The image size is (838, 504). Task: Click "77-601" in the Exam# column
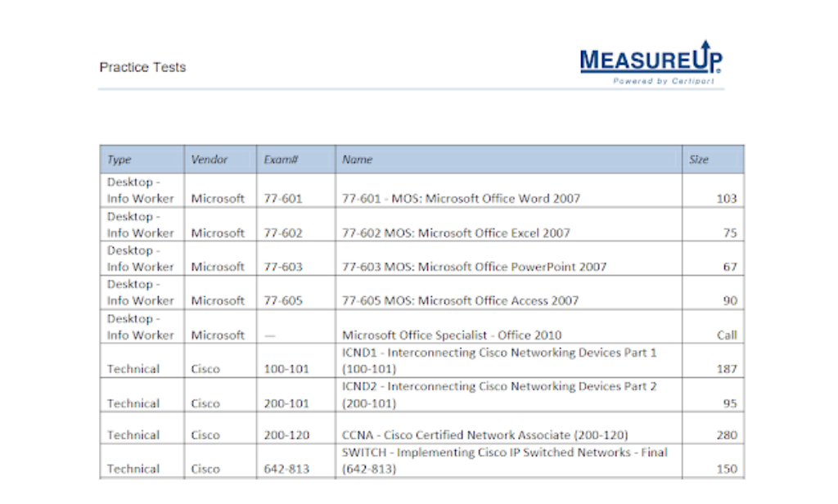click(282, 199)
